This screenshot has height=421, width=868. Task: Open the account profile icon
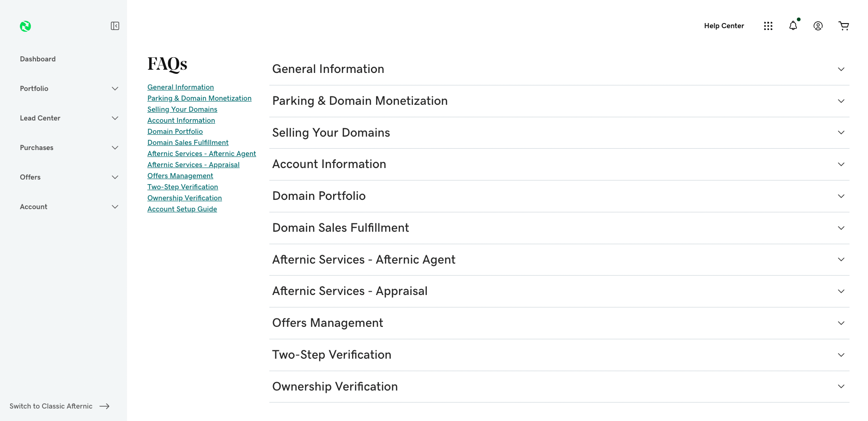point(818,26)
